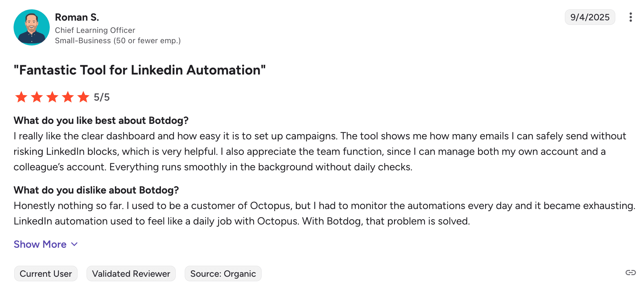Screen dimensions: 644x289
Task: Click the Validated Reviewer tag
Action: coord(131,274)
